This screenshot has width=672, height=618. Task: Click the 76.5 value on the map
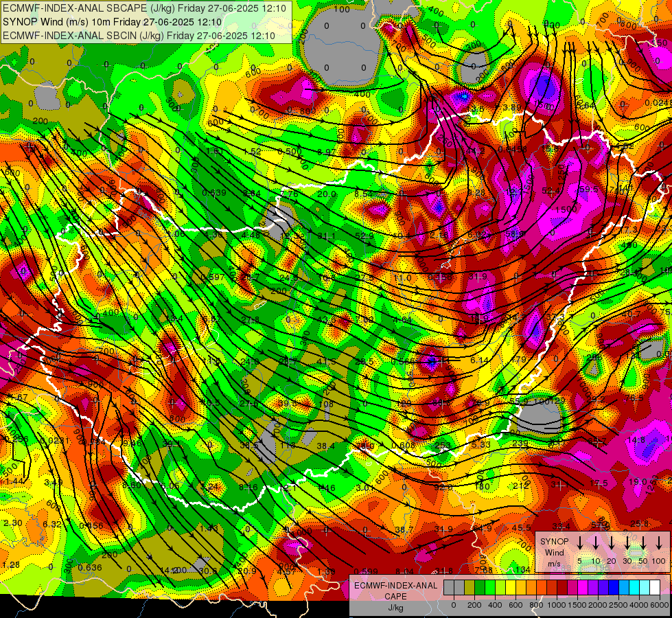pos(634,398)
